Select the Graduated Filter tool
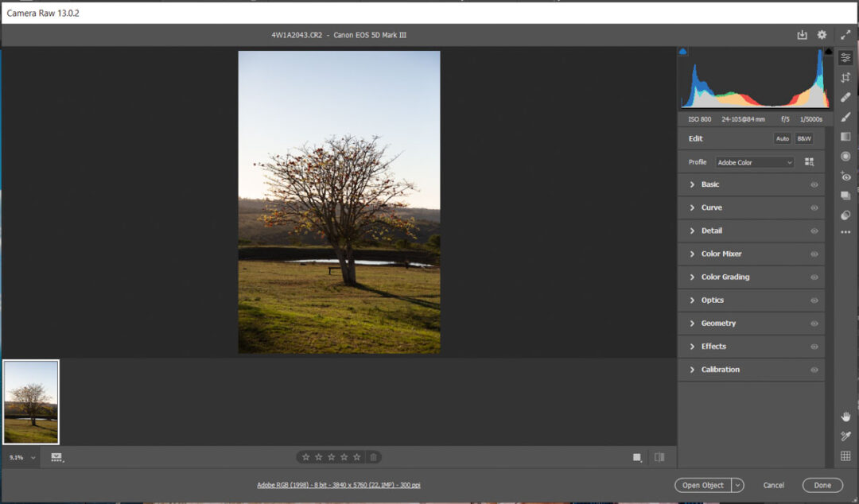Image resolution: width=859 pixels, height=504 pixels. click(845, 136)
